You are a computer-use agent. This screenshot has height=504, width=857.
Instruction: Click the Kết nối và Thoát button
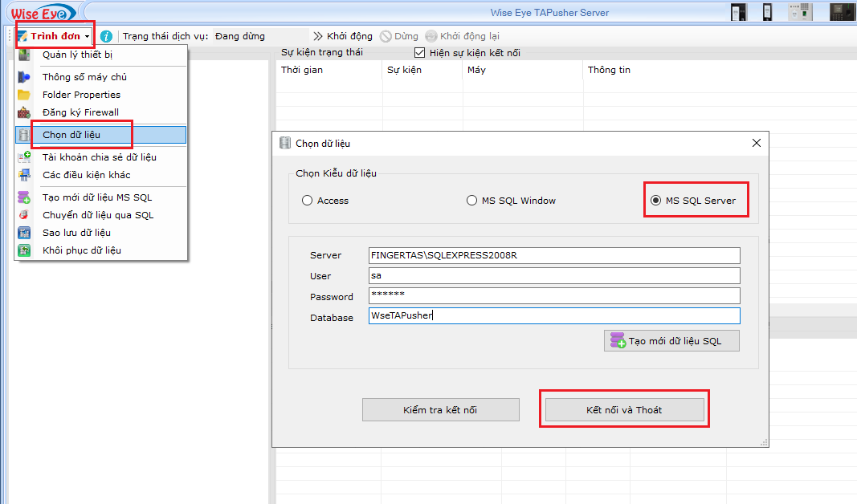tap(624, 410)
